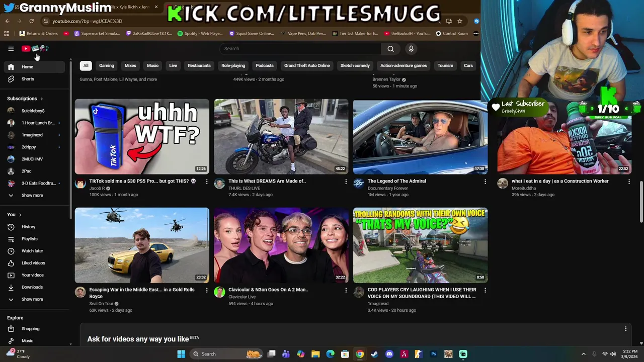Bookmark this page with the star icon
644x362 pixels.
click(459, 21)
